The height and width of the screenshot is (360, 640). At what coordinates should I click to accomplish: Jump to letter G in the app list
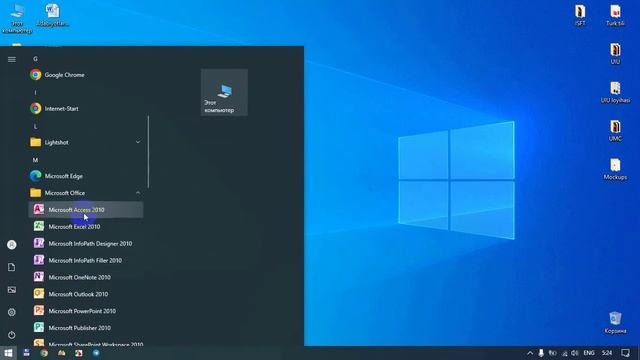pyautogui.click(x=36, y=59)
